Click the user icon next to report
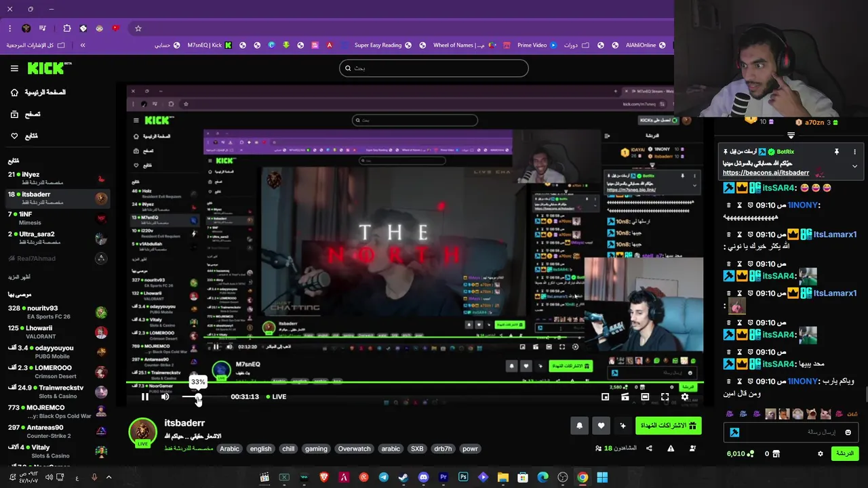Image resolution: width=868 pixels, height=488 pixels. coord(692,448)
